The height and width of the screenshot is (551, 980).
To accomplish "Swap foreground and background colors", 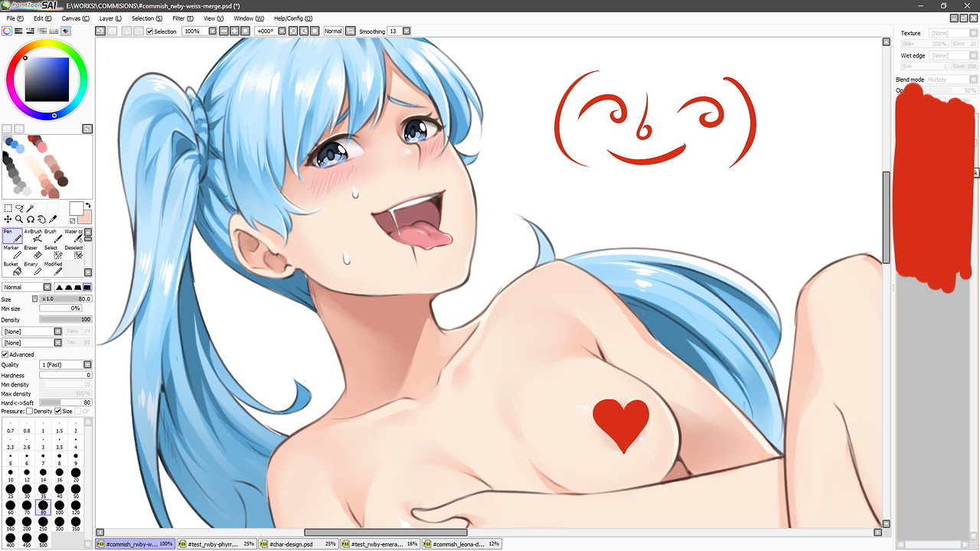I will point(88,205).
